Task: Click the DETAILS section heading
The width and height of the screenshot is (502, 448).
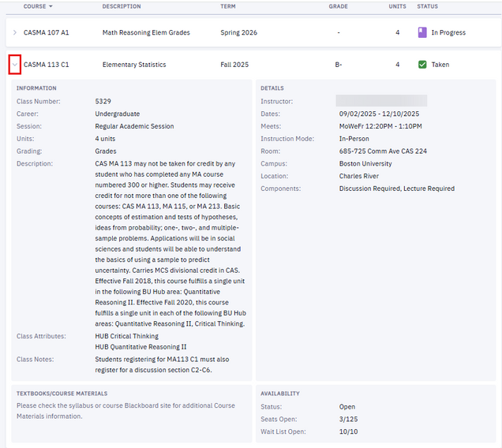Action: [272, 88]
